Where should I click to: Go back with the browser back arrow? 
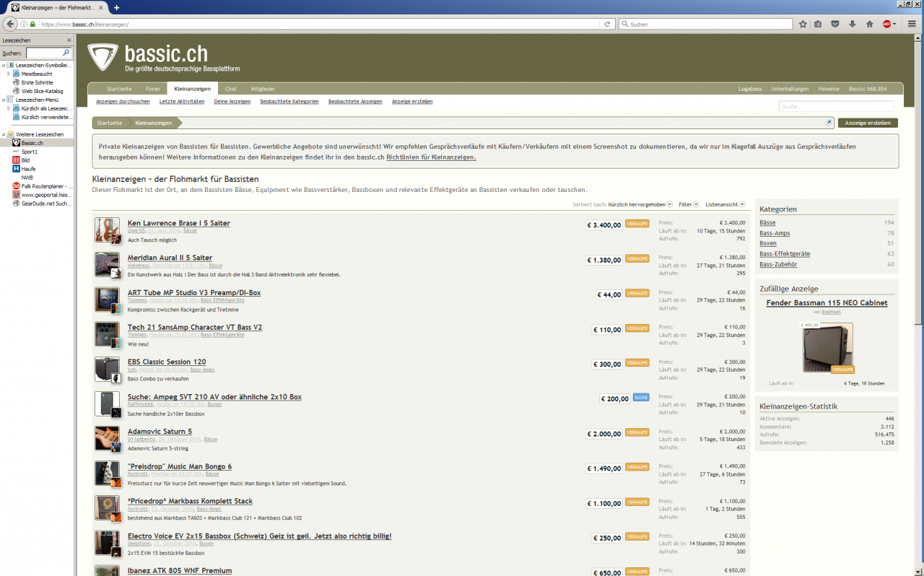(11, 24)
